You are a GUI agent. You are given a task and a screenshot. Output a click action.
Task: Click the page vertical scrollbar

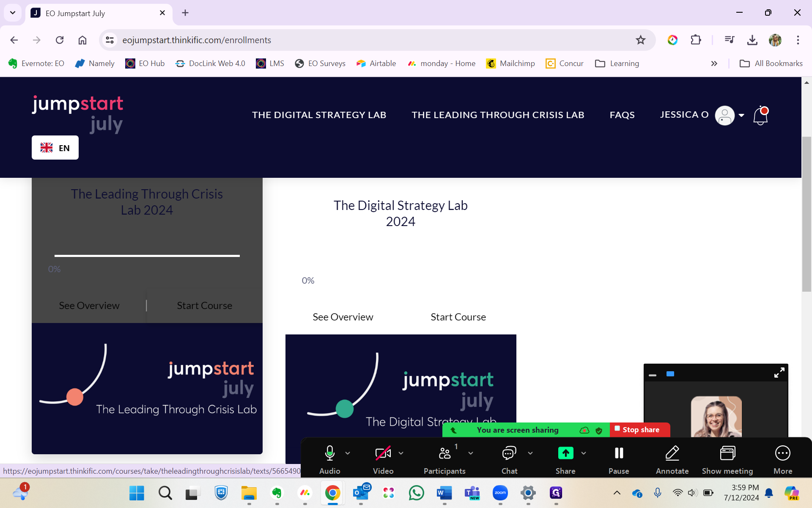(x=807, y=213)
